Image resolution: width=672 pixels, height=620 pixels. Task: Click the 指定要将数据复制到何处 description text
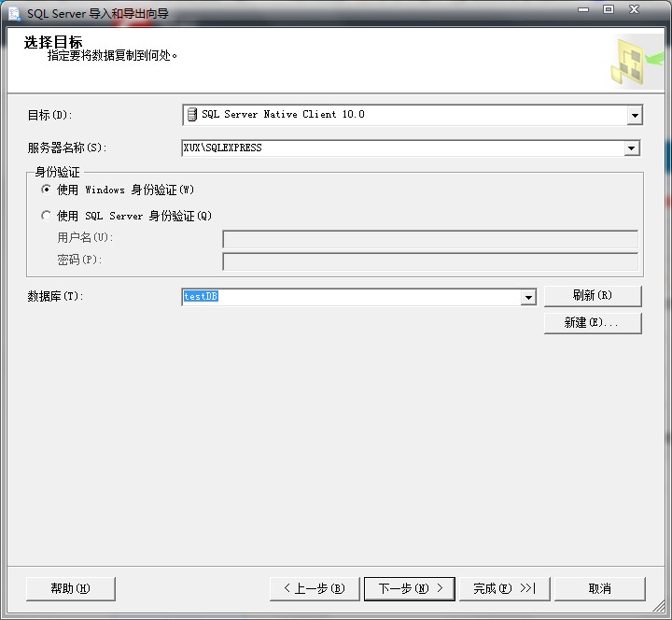point(112,55)
